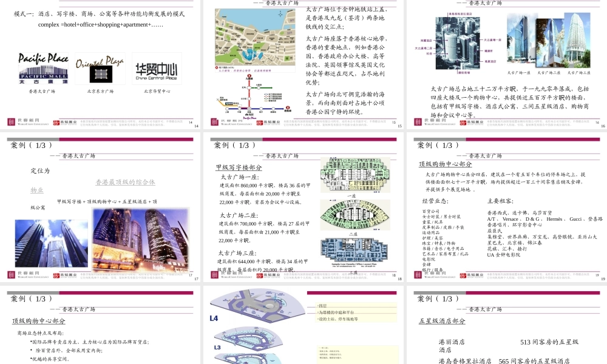The height and width of the screenshot is (364, 607).
Task: Click the MTR line diagram under the map
Action: click(x=255, y=97)
